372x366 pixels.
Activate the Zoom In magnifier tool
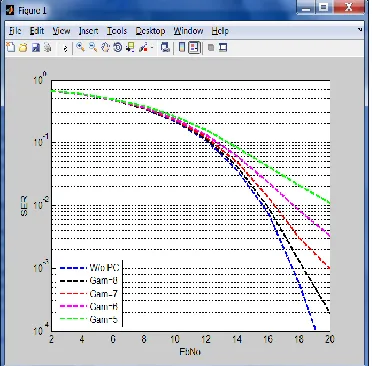[80, 47]
